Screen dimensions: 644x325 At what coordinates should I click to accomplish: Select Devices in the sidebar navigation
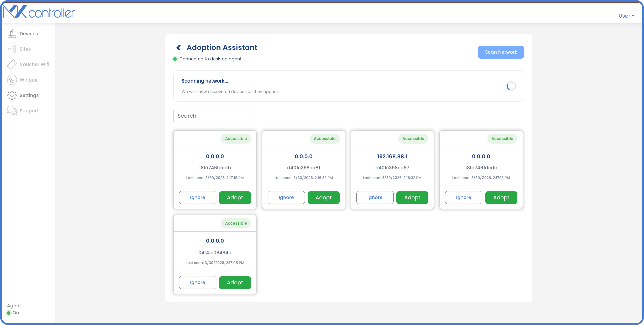[x=12, y=33]
